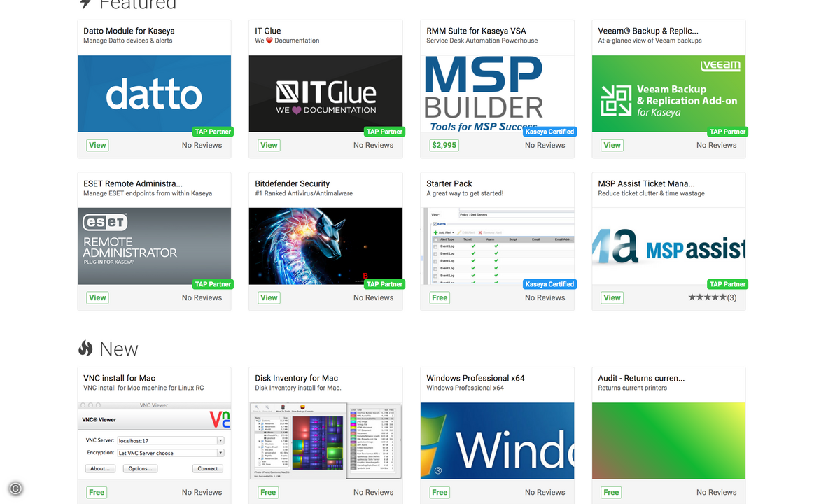The height and width of the screenshot is (504, 840).
Task: Click View button on IT Glue card
Action: [269, 145]
